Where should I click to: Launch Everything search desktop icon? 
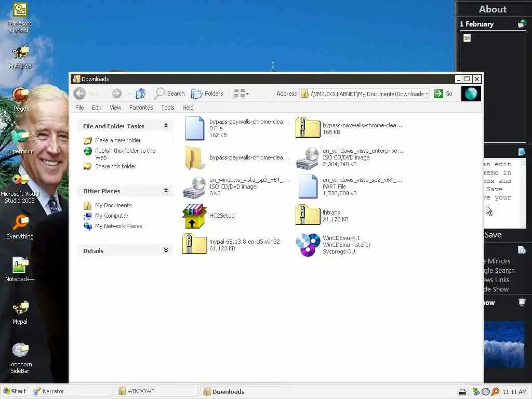20,227
